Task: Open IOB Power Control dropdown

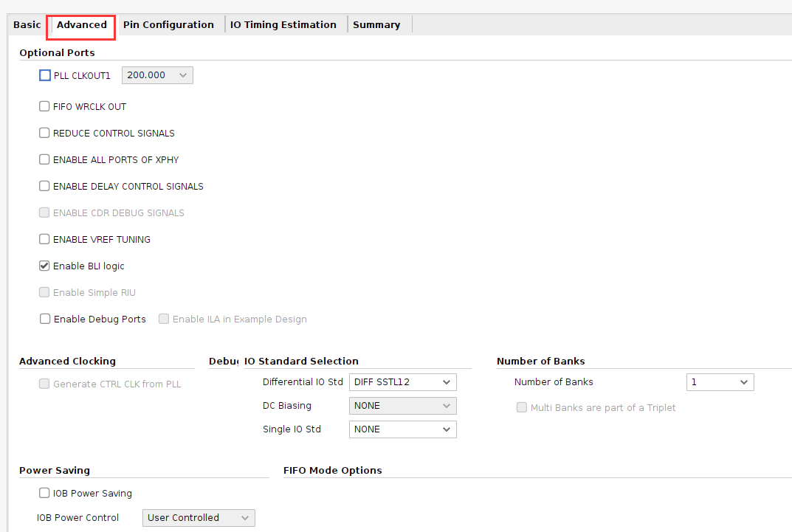Action: (x=199, y=518)
